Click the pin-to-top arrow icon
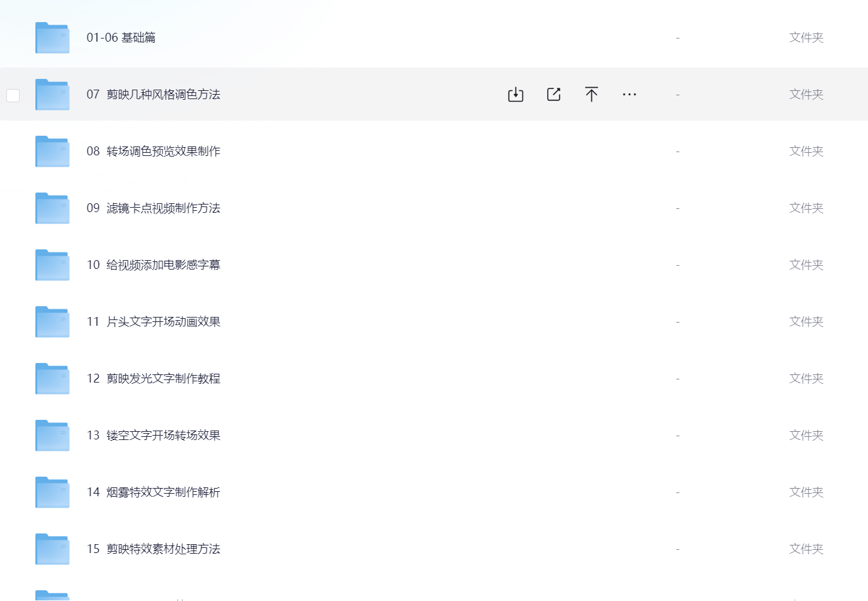The width and height of the screenshot is (868, 601). 591,95
